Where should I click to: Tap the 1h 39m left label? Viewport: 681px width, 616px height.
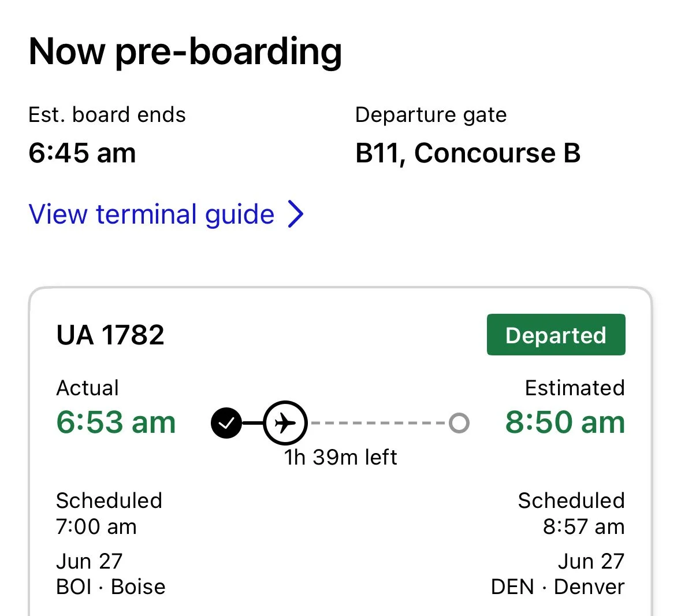[x=341, y=458]
